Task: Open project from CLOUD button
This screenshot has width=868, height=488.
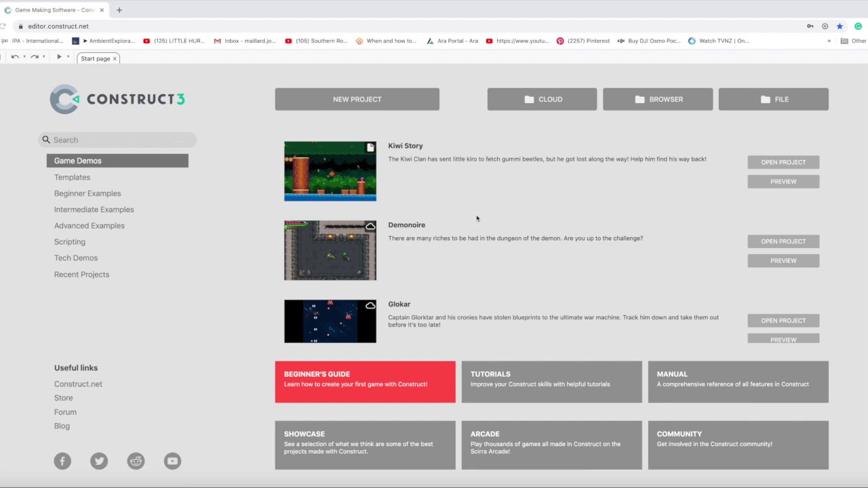Action: pos(542,99)
